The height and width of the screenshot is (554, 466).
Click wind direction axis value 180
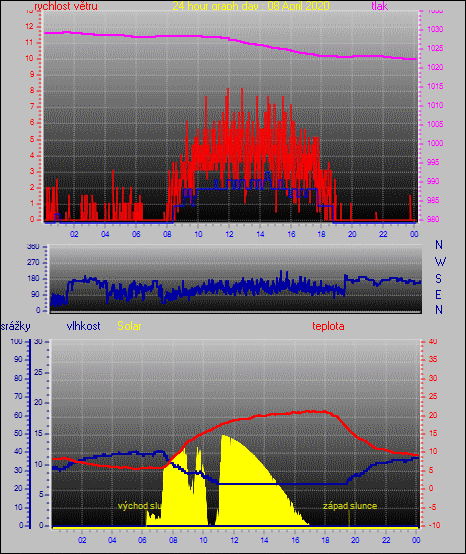33,278
